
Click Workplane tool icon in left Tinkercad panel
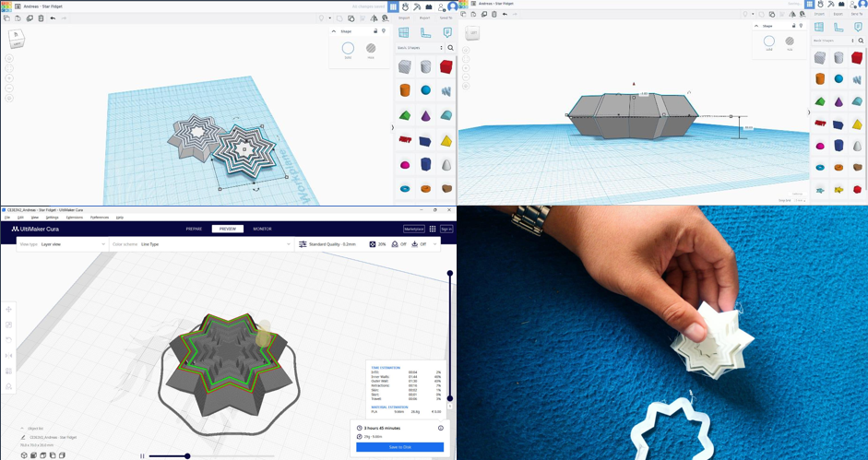pyautogui.click(x=403, y=32)
